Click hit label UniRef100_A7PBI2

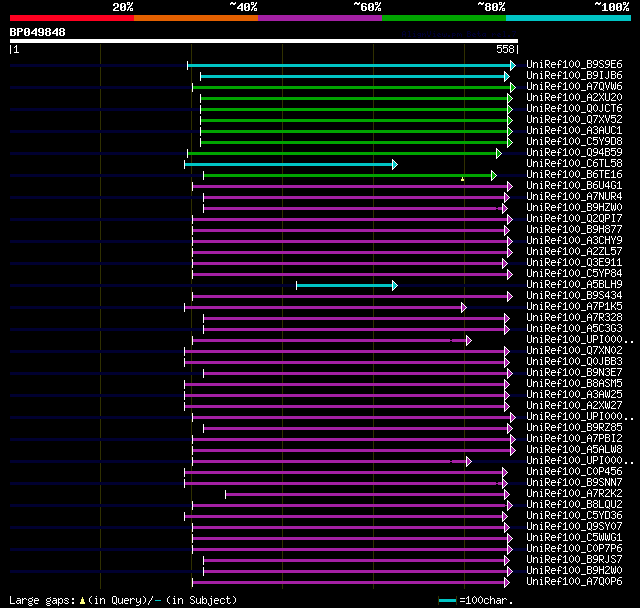(x=574, y=439)
